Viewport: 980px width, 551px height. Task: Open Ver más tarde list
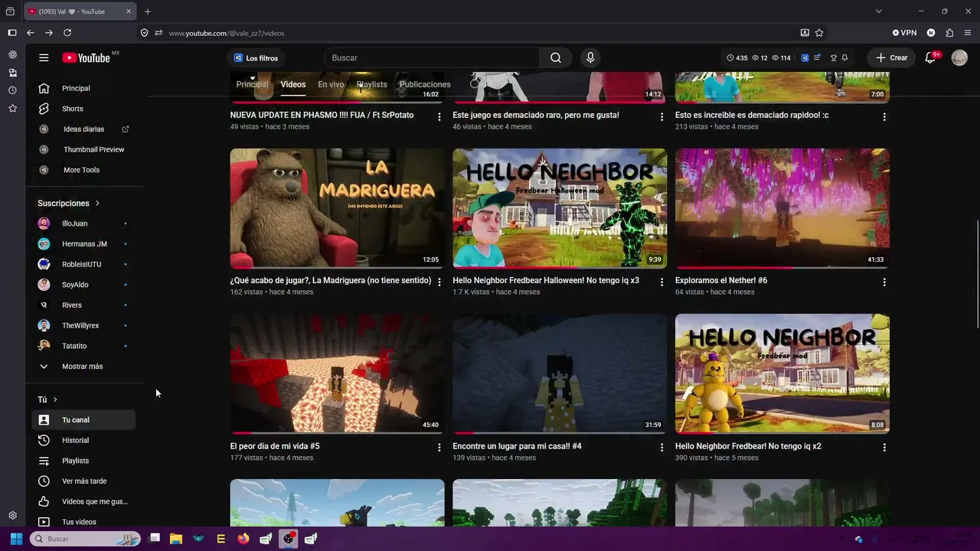(84, 481)
